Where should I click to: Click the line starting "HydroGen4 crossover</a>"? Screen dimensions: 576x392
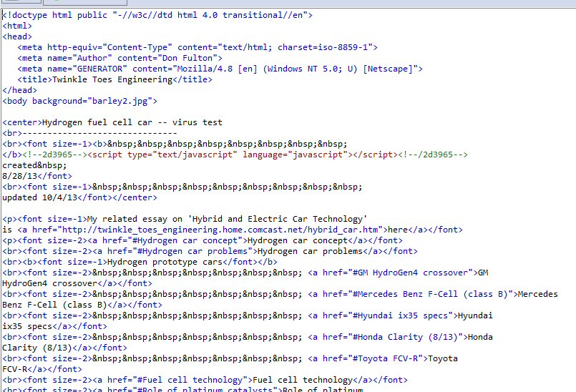coord(77,283)
